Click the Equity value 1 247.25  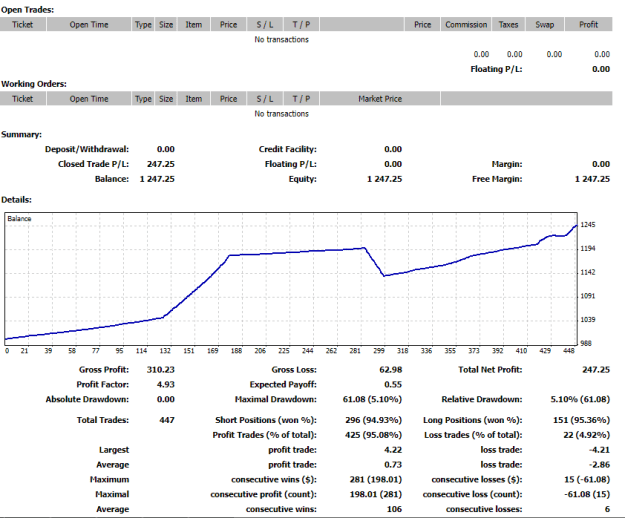click(x=384, y=179)
